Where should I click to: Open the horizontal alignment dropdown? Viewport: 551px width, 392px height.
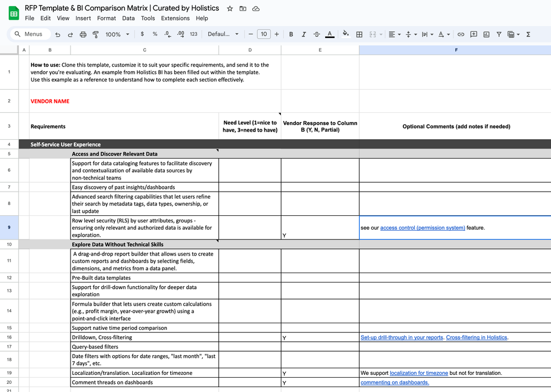point(395,34)
